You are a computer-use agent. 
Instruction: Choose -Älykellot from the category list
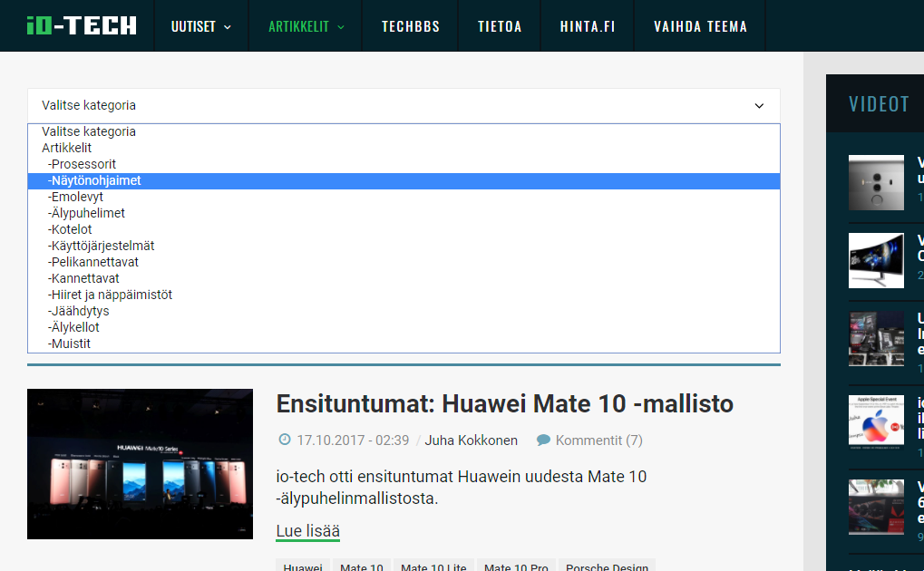pos(404,327)
